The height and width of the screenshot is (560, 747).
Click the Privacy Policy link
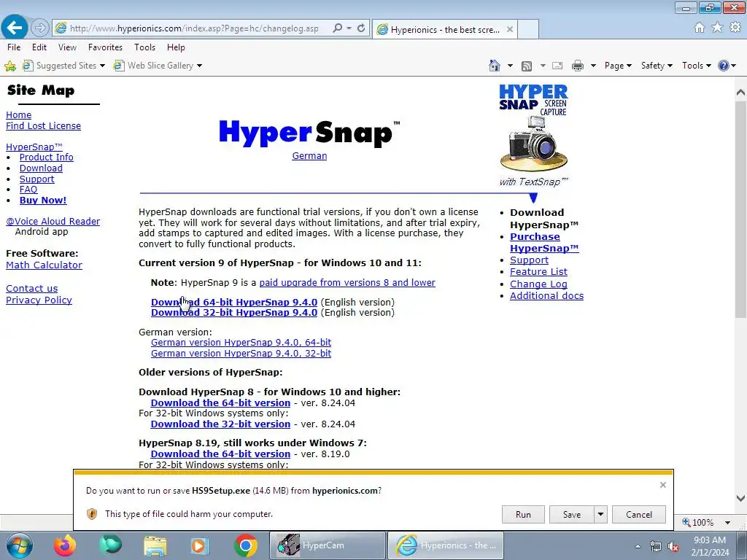point(39,300)
